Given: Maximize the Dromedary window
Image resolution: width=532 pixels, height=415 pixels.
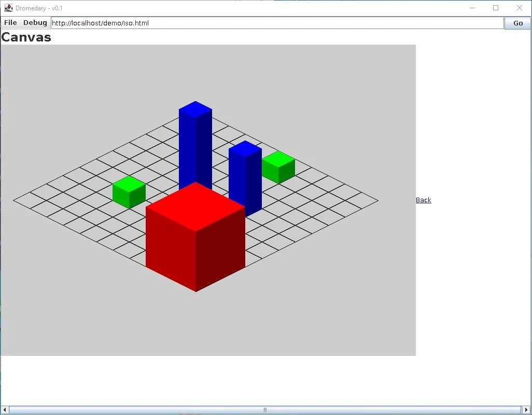Looking at the screenshot, I should [x=496, y=8].
